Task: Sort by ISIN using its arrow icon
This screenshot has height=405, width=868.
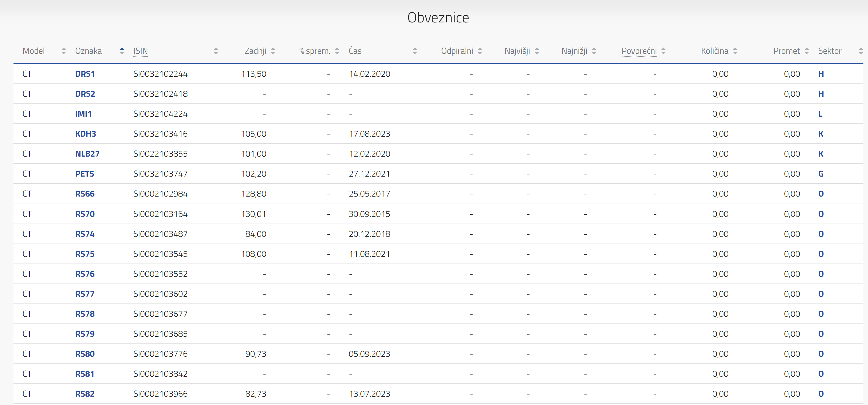Action: pos(216,51)
